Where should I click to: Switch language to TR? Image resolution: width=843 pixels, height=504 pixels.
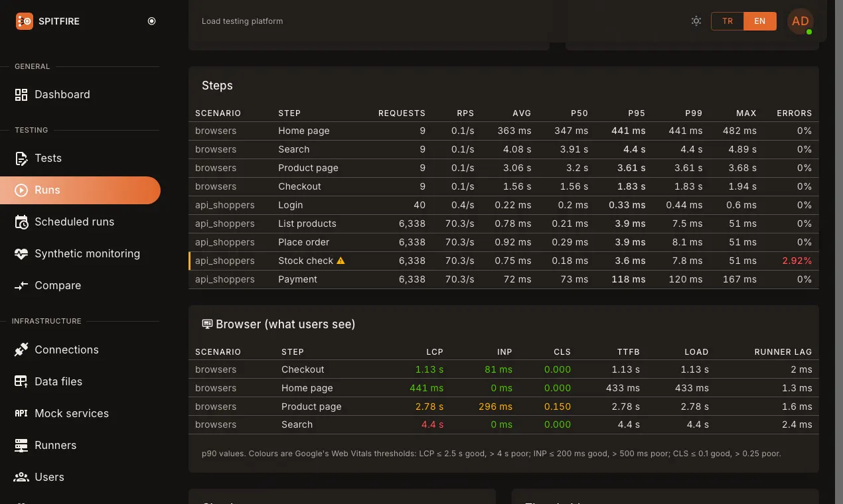[728, 21]
